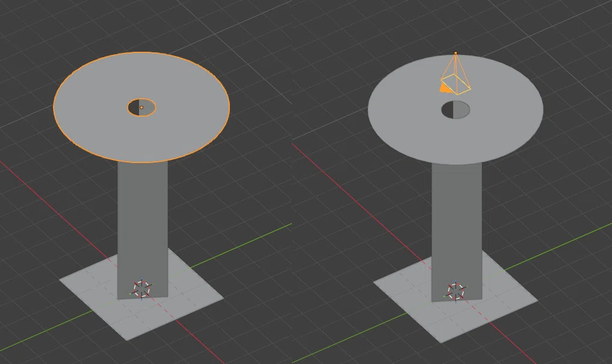Click the orange origin dot of the selected disc
This screenshot has height=364, width=612.
(x=141, y=107)
